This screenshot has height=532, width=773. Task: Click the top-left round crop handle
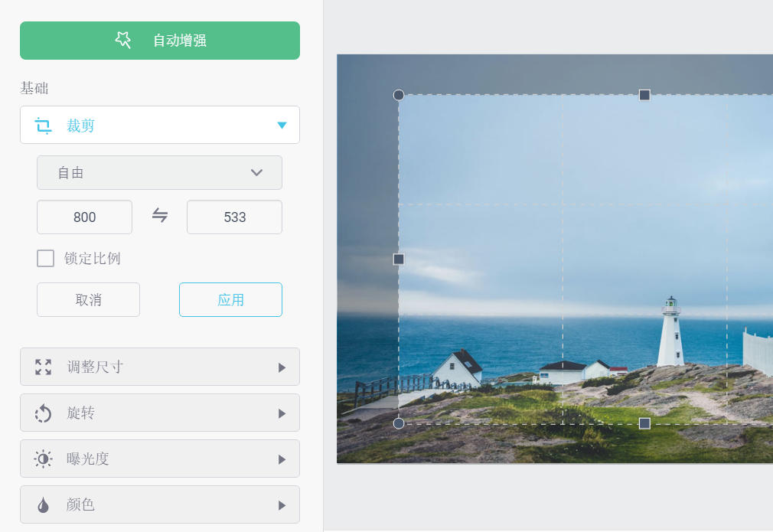pyautogui.click(x=399, y=95)
